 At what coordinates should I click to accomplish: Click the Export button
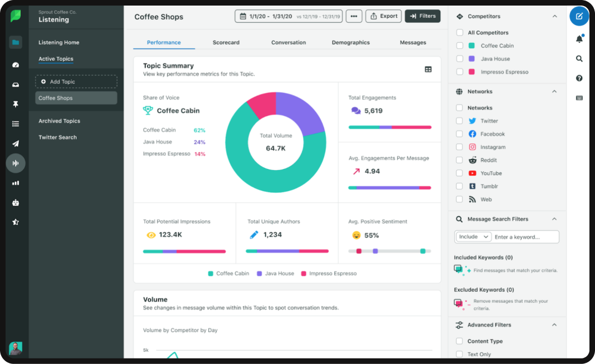(384, 16)
